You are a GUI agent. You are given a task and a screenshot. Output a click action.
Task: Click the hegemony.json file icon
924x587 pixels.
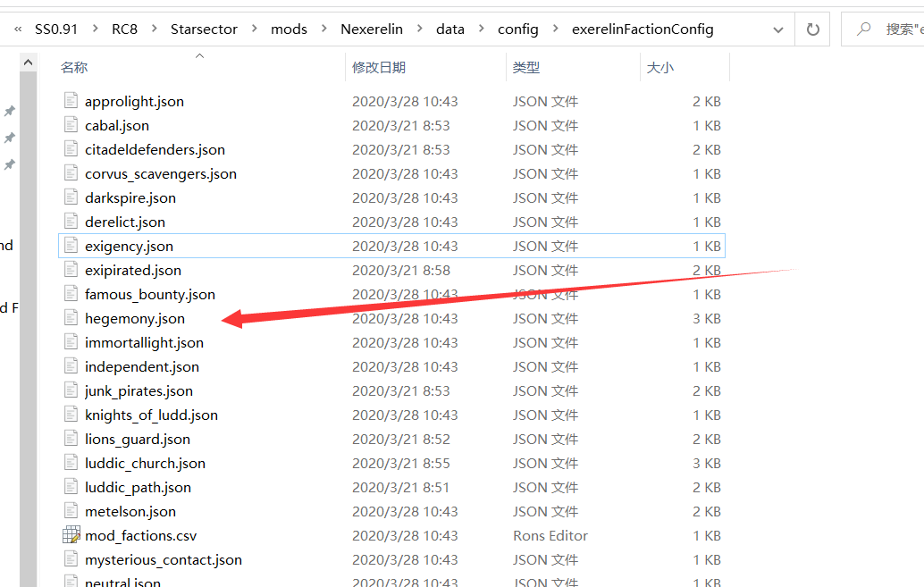[71, 318]
